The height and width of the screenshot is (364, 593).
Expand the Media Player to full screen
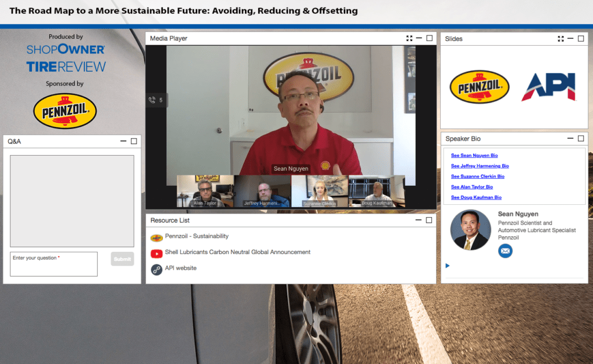(409, 38)
